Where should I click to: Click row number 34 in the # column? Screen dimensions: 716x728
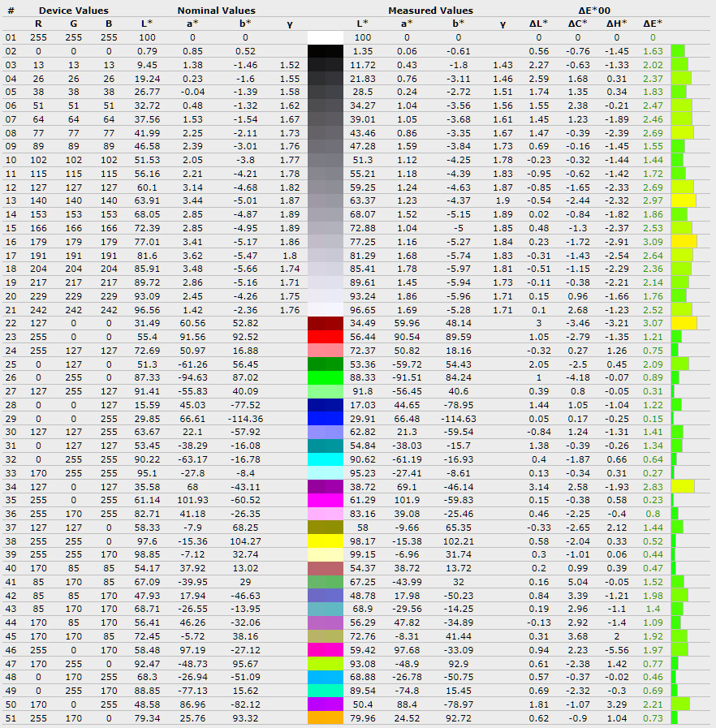click(11, 487)
